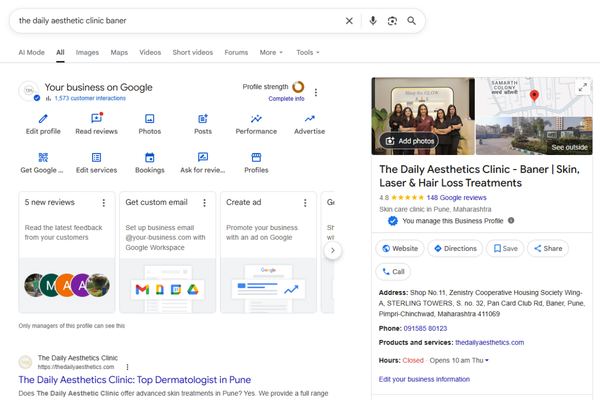Open the Bookings calendar icon
600x400 pixels.
(x=150, y=158)
